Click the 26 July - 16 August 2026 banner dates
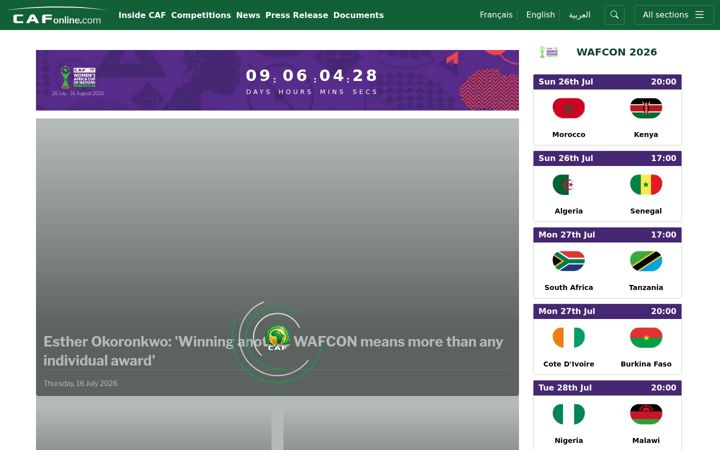Viewport: 720px width, 450px height. pyautogui.click(x=78, y=93)
